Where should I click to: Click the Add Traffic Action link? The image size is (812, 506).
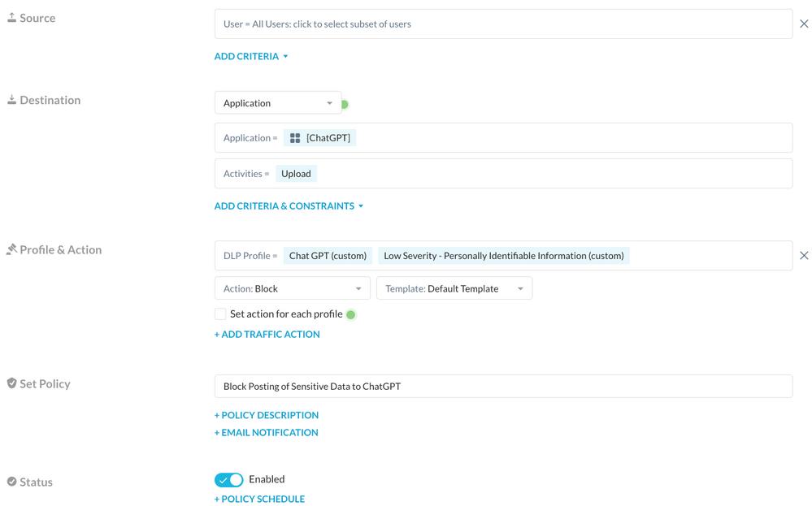pos(267,334)
